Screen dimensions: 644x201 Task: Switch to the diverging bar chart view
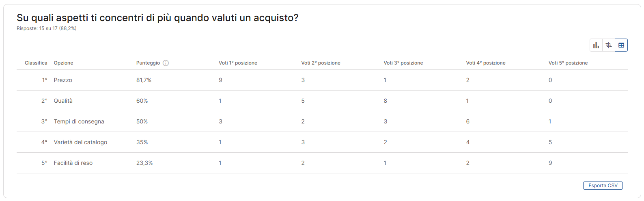(x=609, y=45)
